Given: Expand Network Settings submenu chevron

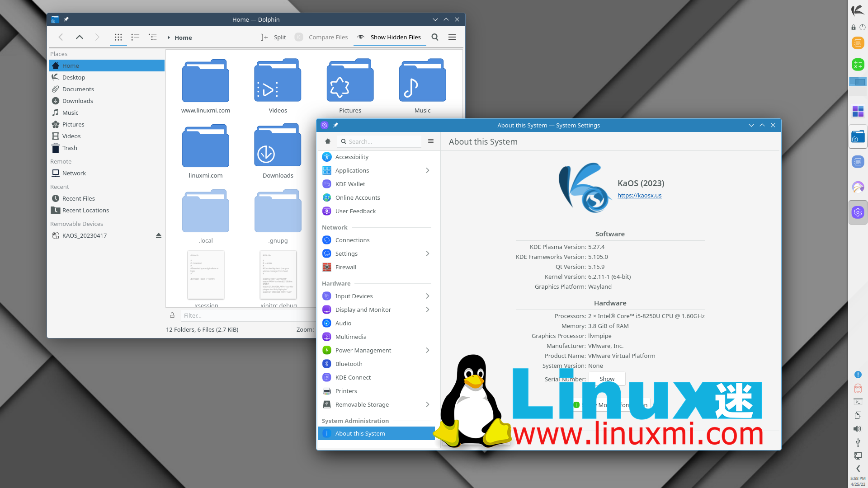Looking at the screenshot, I should click(428, 253).
